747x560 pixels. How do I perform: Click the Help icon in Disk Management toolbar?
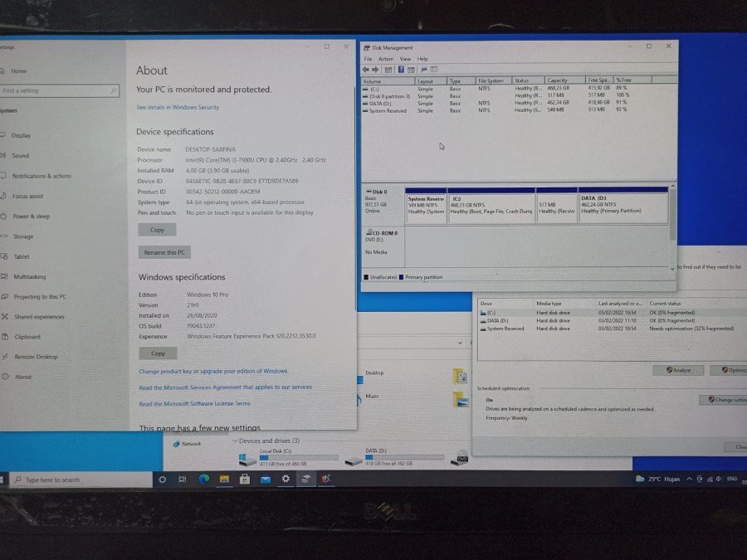pyautogui.click(x=401, y=70)
